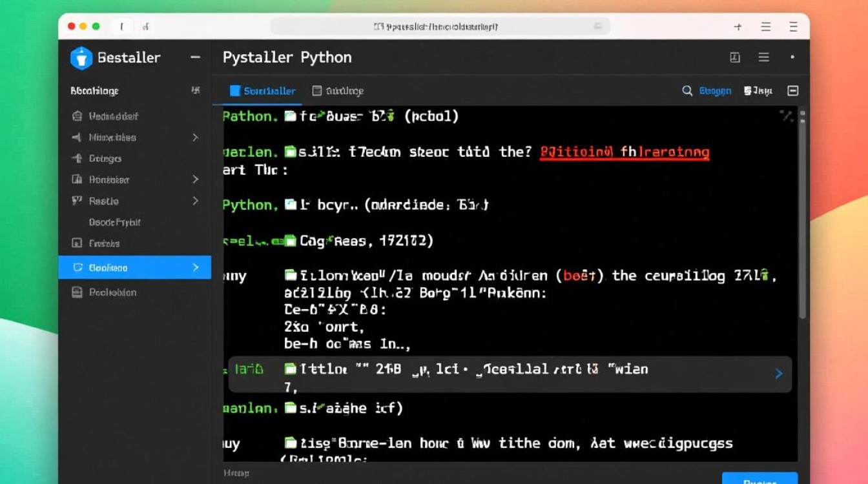Click the blue link next to search icon
This screenshot has width=868, height=484.
pos(715,91)
